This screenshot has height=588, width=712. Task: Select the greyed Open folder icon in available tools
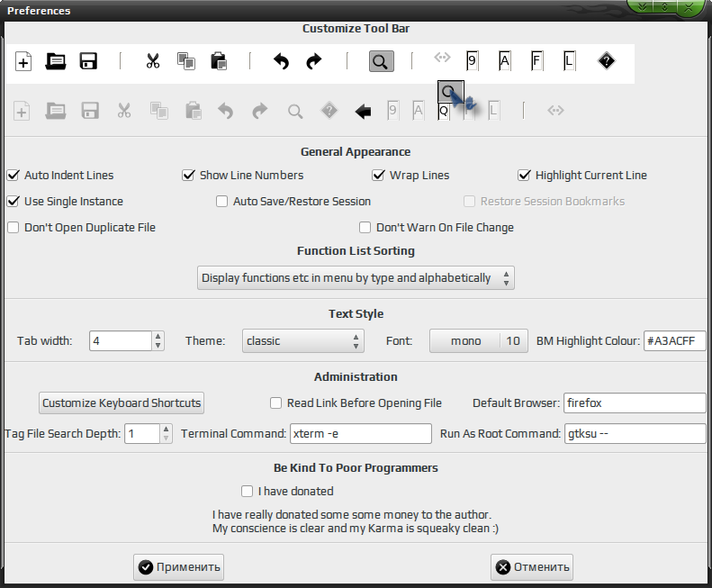(x=56, y=111)
